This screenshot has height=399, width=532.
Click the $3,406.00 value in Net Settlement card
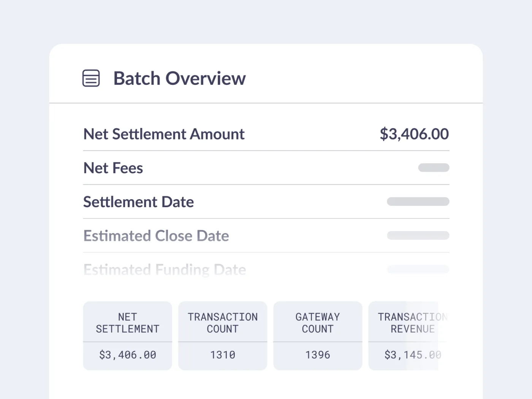tap(128, 355)
